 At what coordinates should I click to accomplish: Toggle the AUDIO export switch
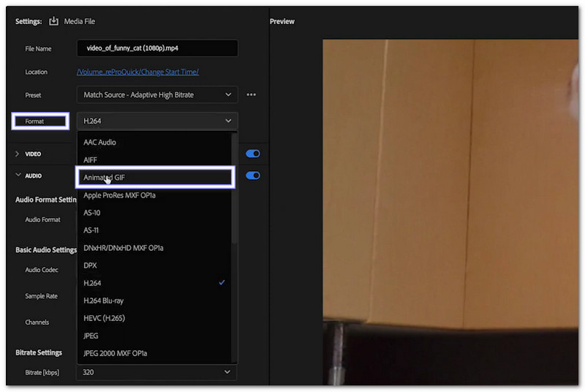pos(253,176)
